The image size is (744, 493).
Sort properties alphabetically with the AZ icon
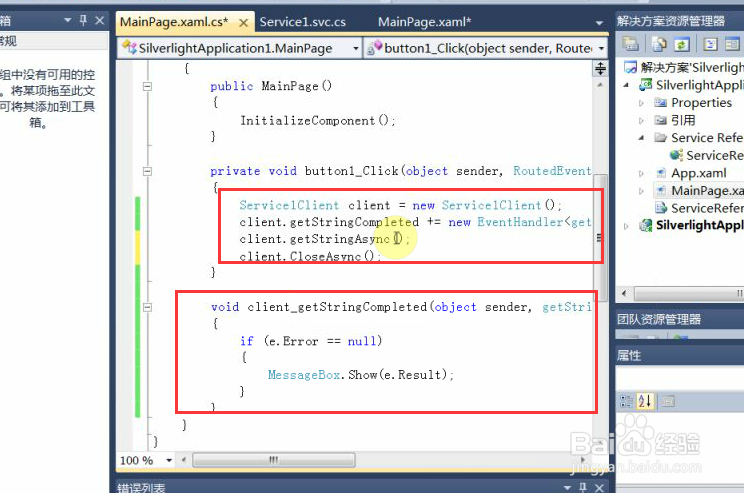(x=645, y=401)
